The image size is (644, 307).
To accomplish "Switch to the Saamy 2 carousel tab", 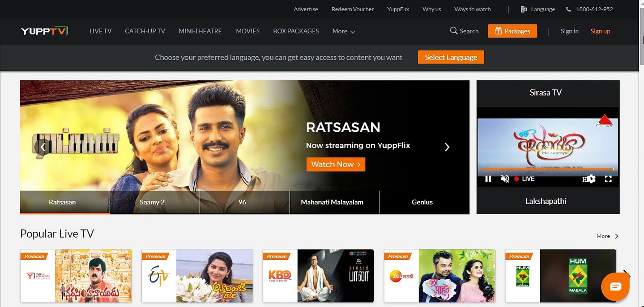I will pyautogui.click(x=155, y=202).
